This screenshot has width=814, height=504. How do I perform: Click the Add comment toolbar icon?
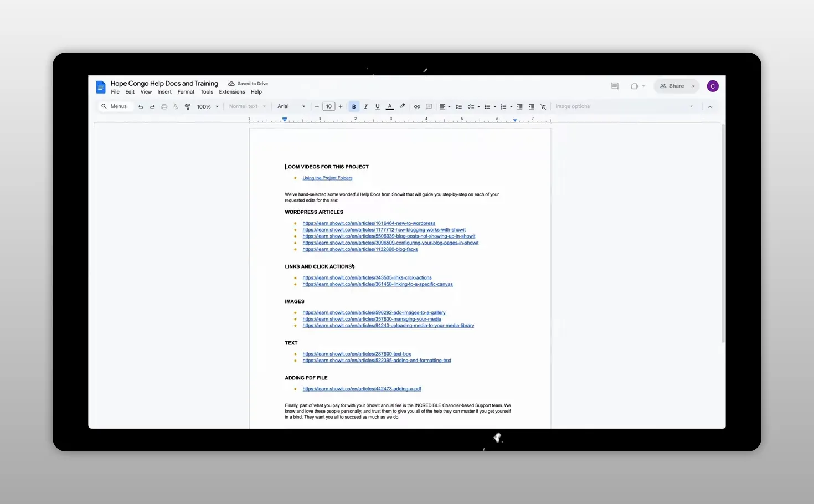click(x=429, y=106)
